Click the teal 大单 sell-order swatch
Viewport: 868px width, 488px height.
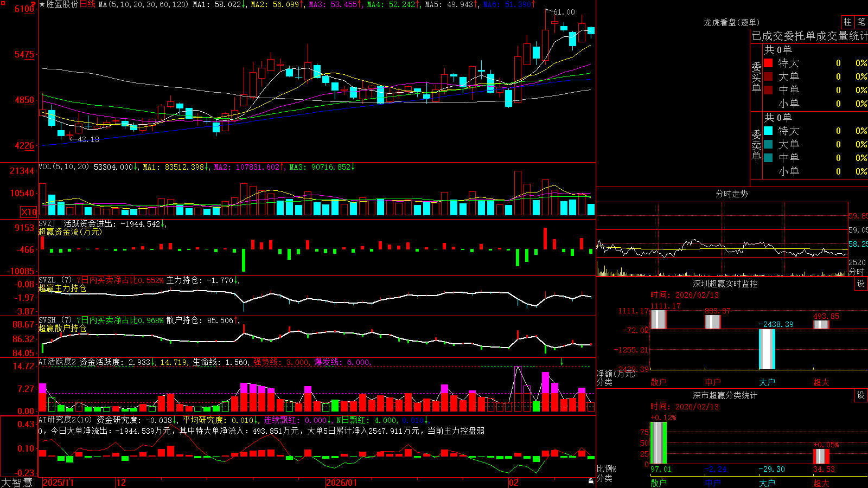[x=768, y=144]
